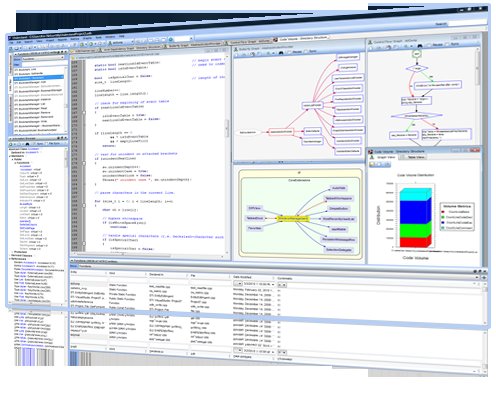
Task: Select Graph View tab in Code Volume window
Action: click(x=383, y=157)
